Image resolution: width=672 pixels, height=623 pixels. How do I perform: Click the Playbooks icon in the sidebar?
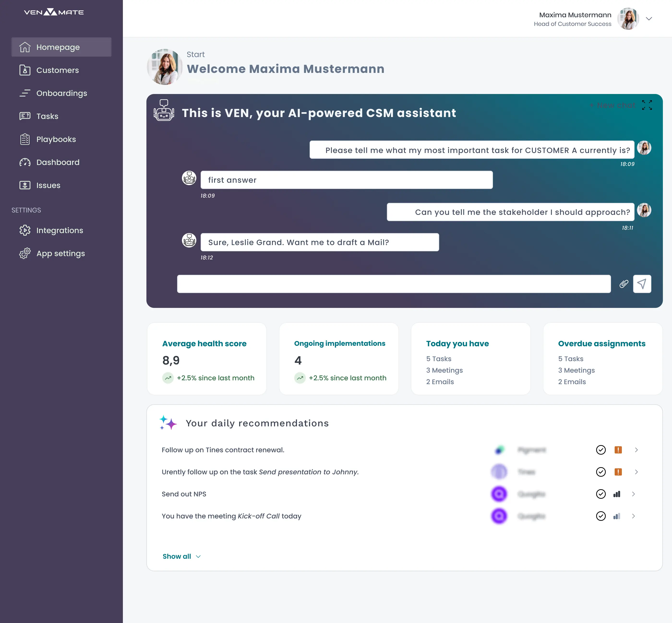(x=25, y=139)
